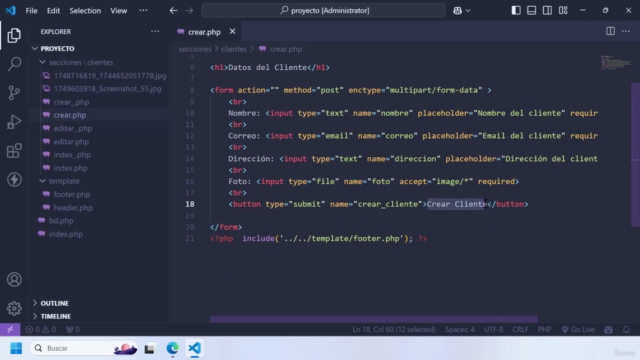Expand the TIMELINE section
The image size is (640, 360).
click(56, 316)
